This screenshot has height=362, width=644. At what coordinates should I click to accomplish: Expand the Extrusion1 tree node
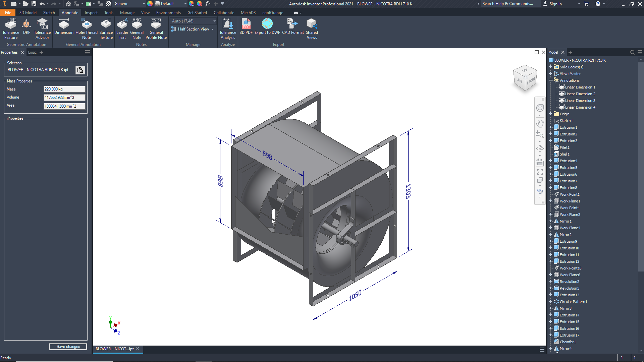(x=550, y=127)
